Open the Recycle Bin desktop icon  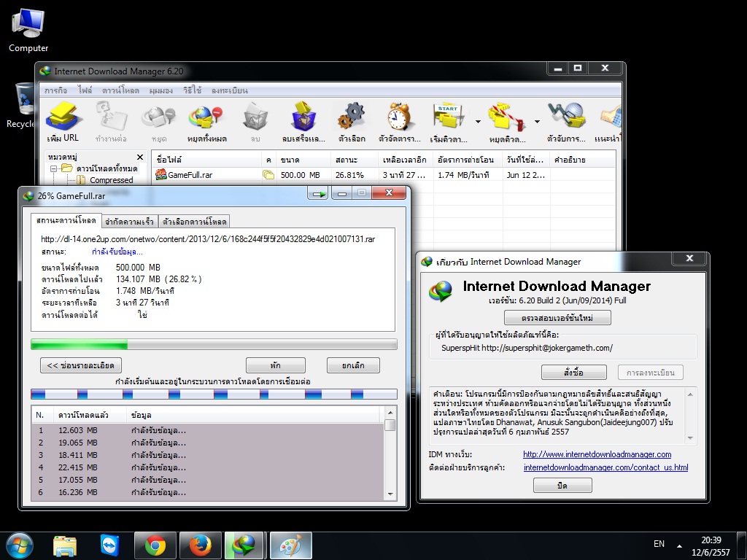coord(20,105)
